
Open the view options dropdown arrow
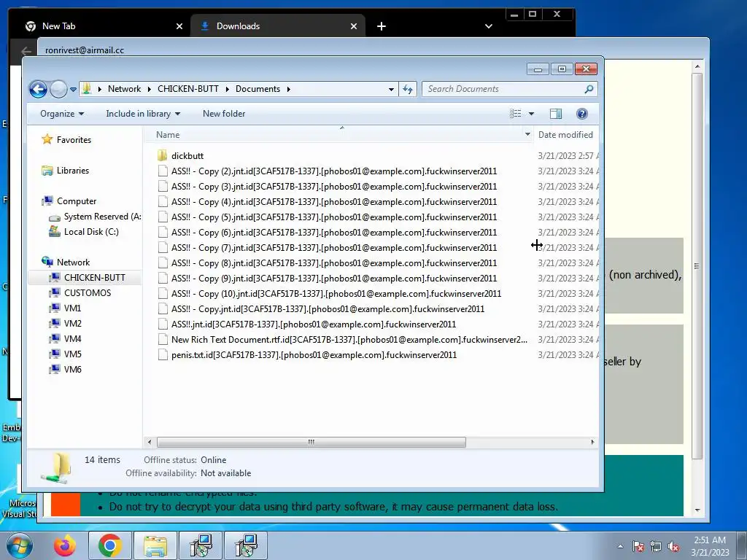[x=531, y=114]
